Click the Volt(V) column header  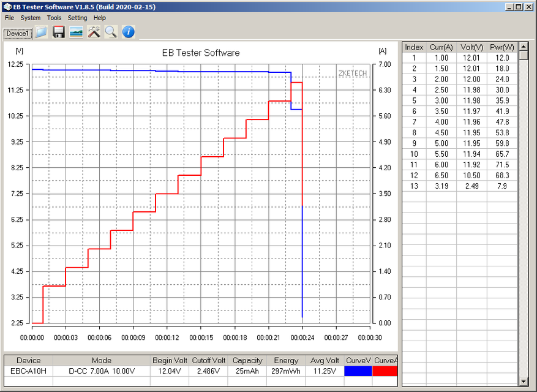click(x=471, y=47)
